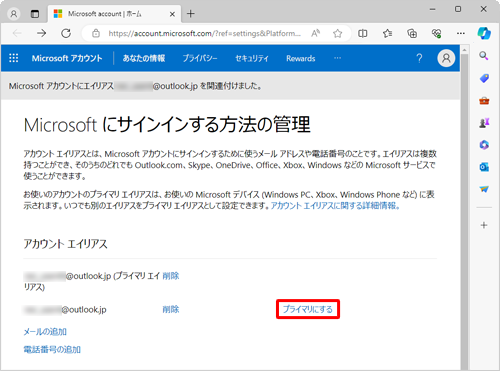Click メールの追加 link
The width and height of the screenshot is (500, 371).
pyautogui.click(x=45, y=332)
